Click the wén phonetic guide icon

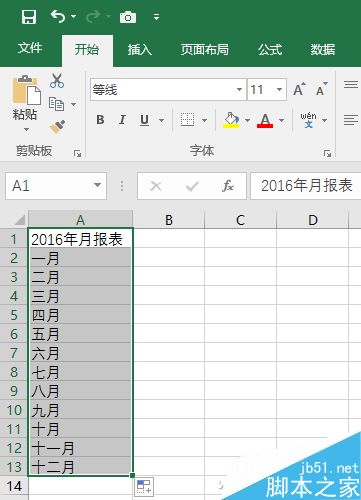(308, 120)
